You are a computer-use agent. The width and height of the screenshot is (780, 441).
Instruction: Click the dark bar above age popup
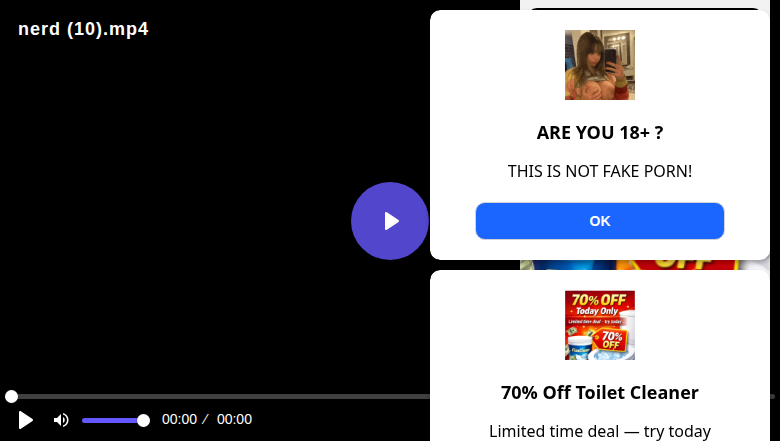click(645, 8)
